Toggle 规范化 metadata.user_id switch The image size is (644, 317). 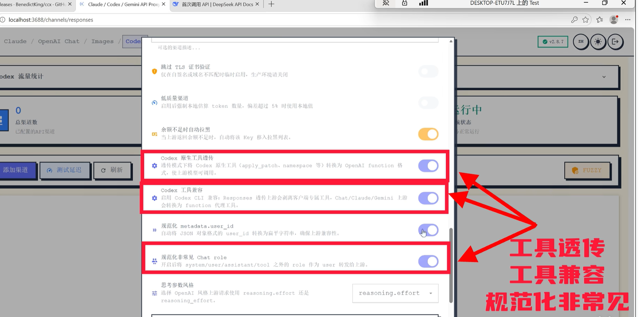(x=428, y=230)
